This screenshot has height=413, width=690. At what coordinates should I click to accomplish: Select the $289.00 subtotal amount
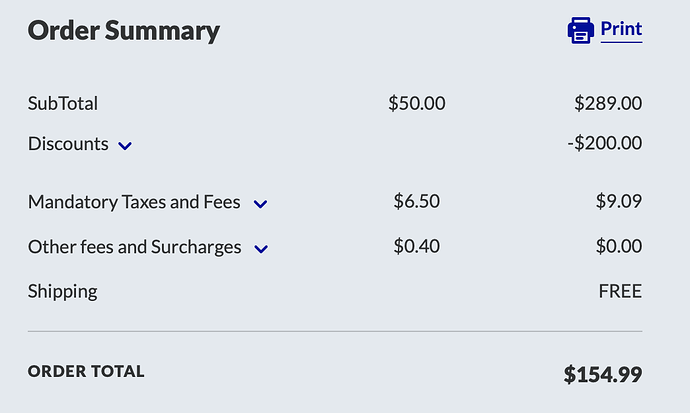tap(608, 103)
